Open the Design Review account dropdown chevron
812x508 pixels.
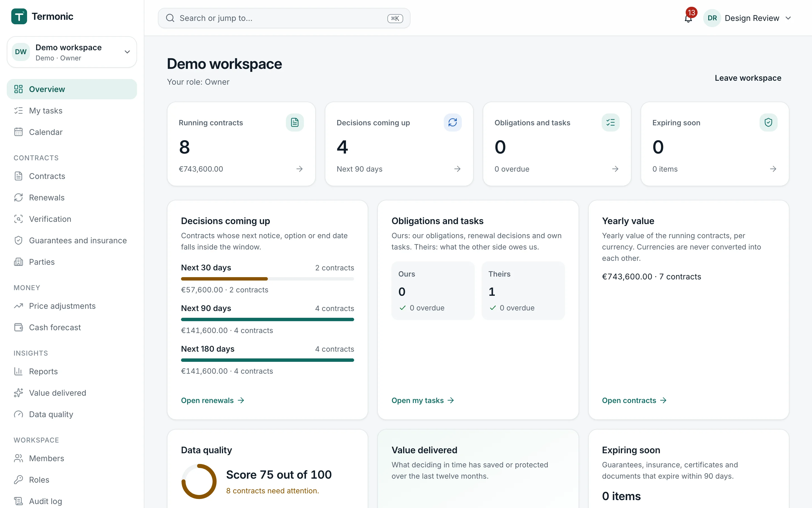[788, 18]
